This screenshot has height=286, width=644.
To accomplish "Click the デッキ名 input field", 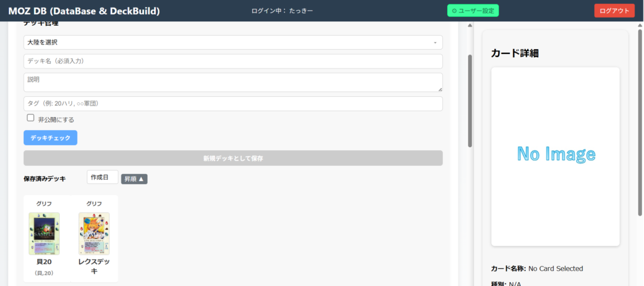I will click(x=233, y=62).
